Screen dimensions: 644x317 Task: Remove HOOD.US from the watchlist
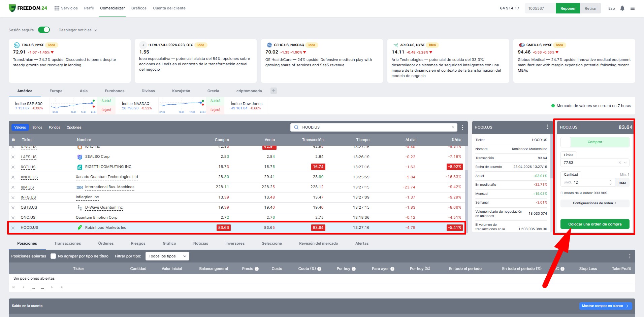pyautogui.click(x=13, y=228)
